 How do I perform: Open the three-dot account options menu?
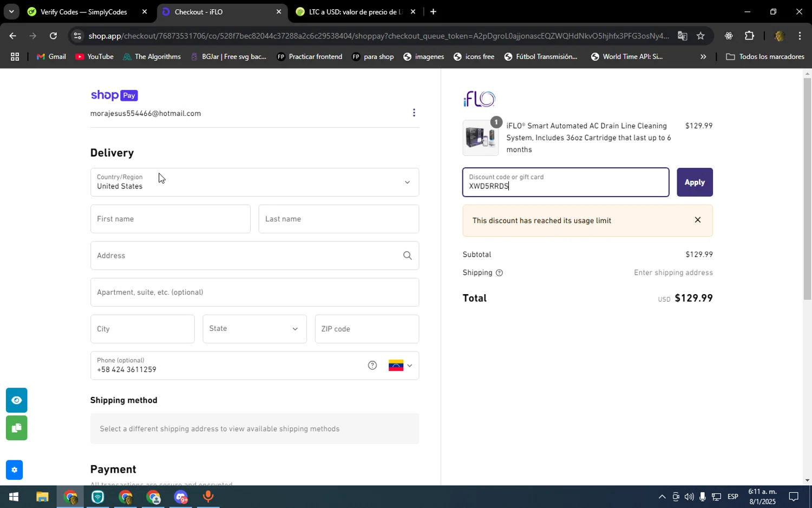point(414,113)
